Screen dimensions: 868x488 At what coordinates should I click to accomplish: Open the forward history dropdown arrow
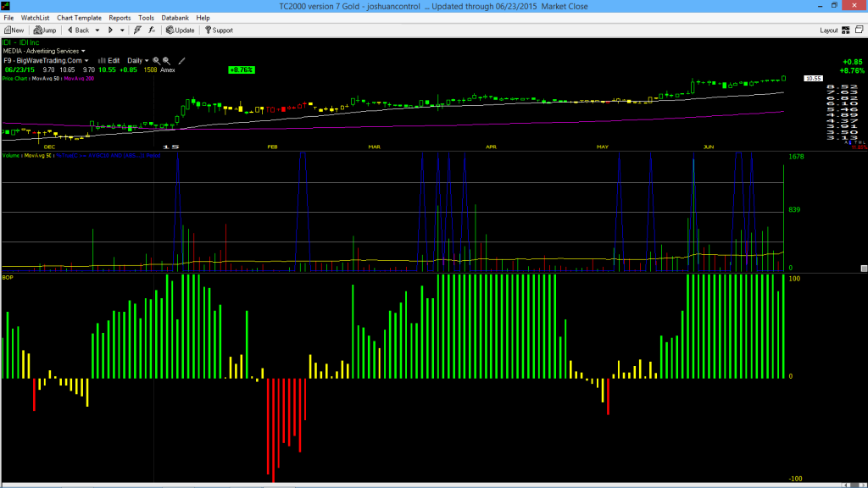pos(122,30)
